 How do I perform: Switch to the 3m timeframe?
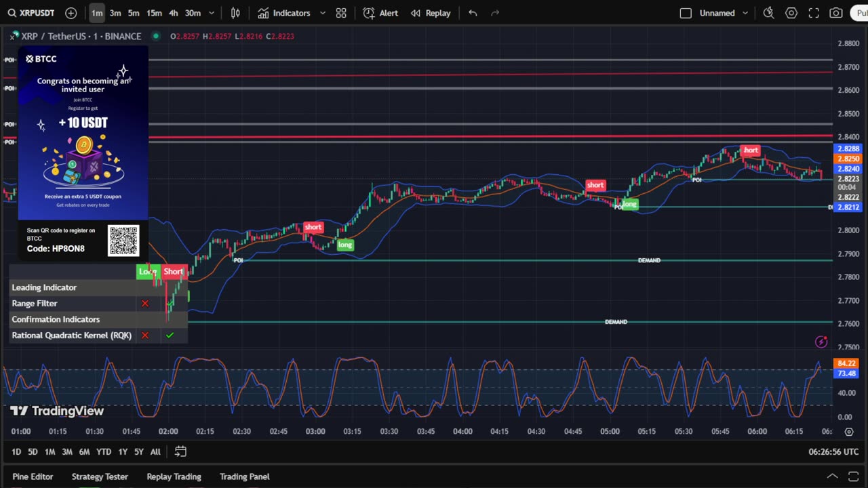click(115, 13)
